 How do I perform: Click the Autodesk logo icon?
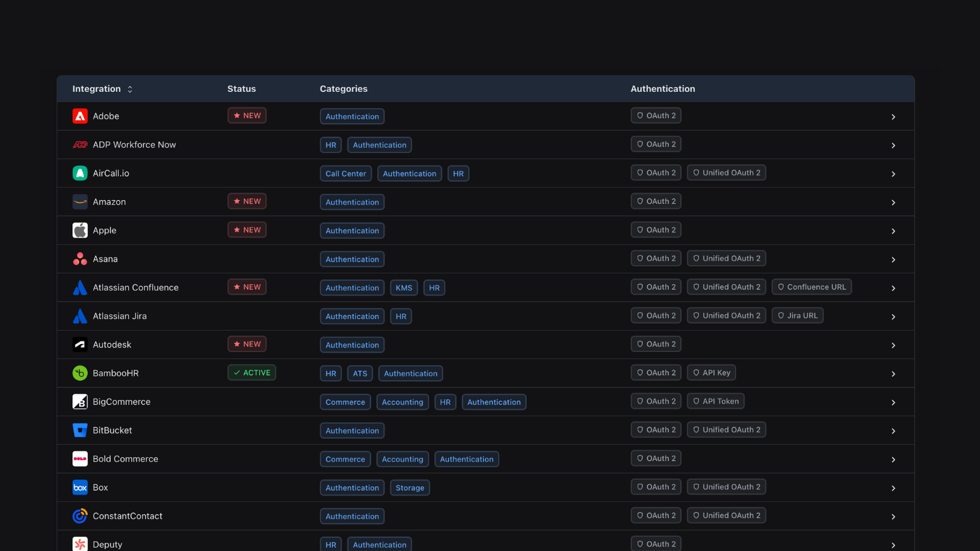tap(80, 344)
